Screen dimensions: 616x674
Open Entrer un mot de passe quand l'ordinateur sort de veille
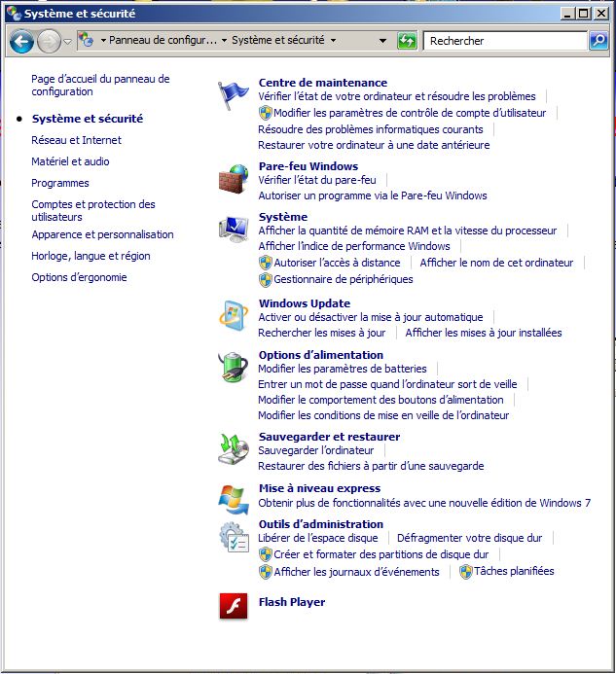pyautogui.click(x=387, y=384)
